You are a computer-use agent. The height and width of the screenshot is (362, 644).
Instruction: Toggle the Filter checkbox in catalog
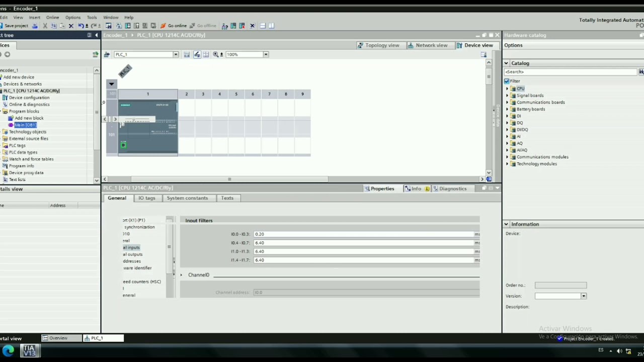click(x=507, y=81)
